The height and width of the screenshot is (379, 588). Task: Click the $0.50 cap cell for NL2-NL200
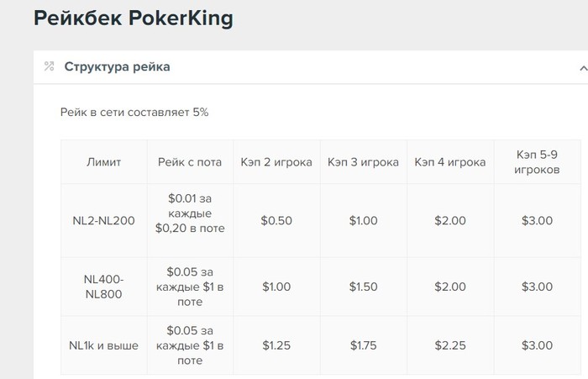pyautogui.click(x=276, y=221)
